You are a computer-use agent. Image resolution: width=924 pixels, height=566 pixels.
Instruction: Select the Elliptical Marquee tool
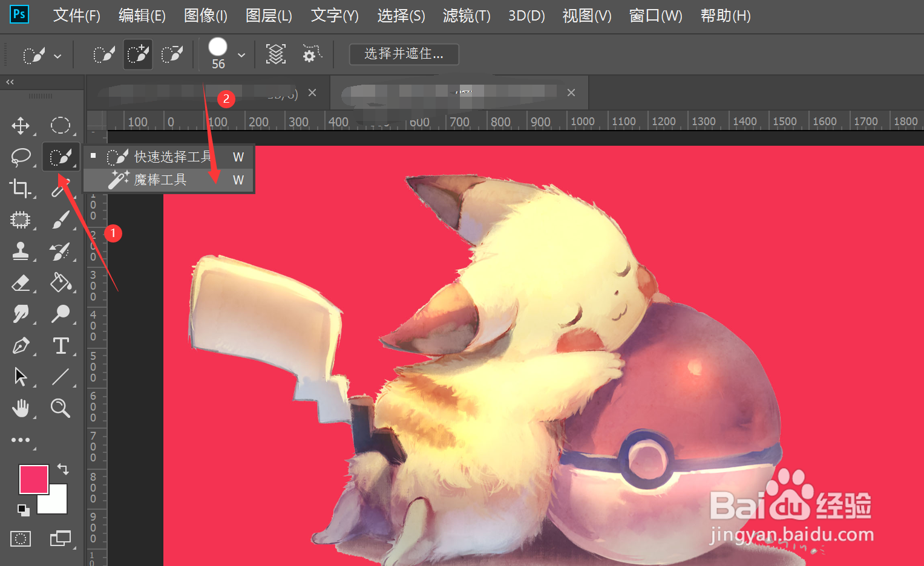pyautogui.click(x=60, y=125)
